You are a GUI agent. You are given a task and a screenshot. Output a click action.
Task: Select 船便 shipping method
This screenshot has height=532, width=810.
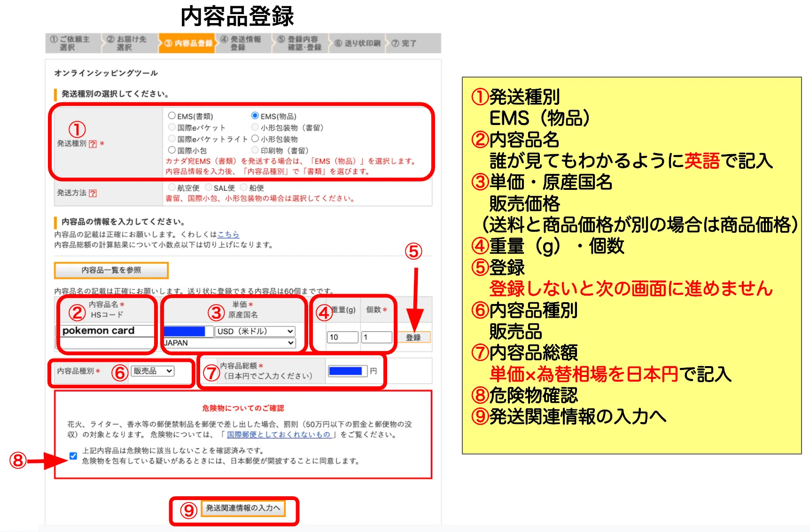tap(244, 187)
